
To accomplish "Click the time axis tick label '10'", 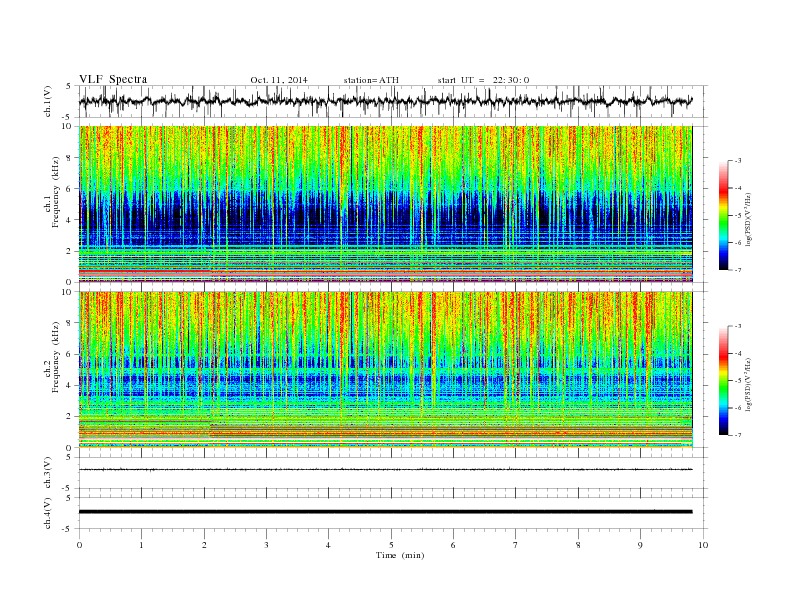I will pos(703,545).
